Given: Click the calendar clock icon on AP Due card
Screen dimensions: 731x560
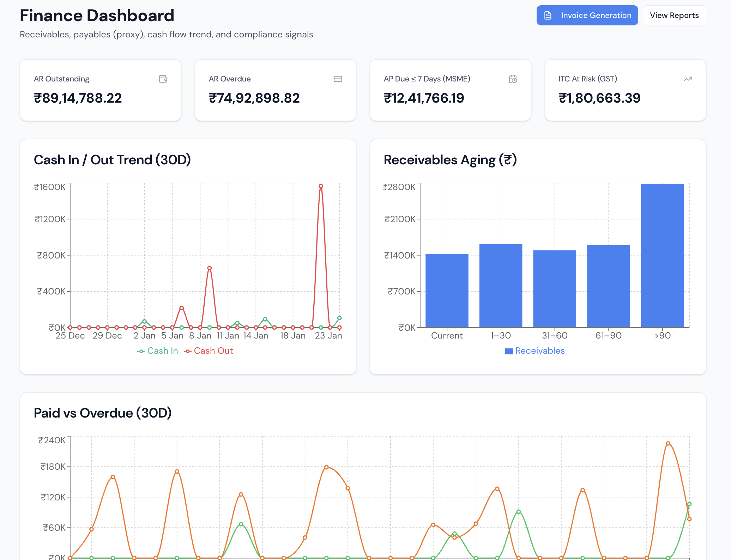Looking at the screenshot, I should [x=513, y=79].
